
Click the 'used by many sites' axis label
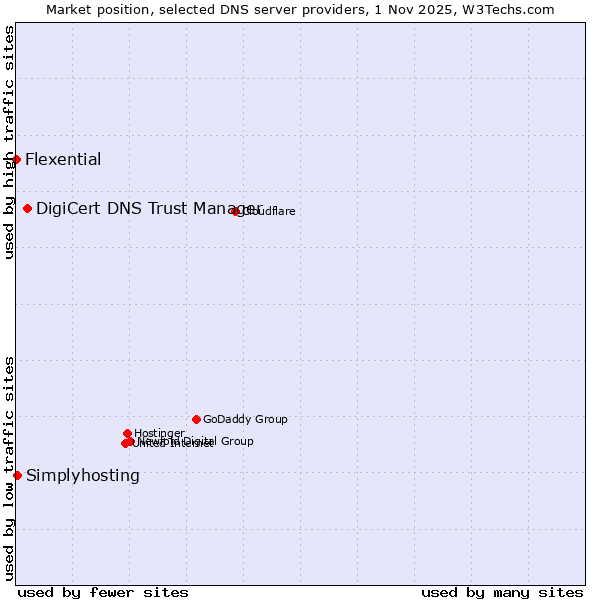click(x=502, y=592)
